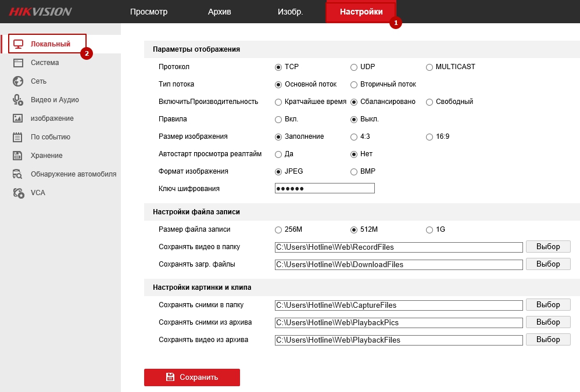Choose BMP image format option

(354, 172)
